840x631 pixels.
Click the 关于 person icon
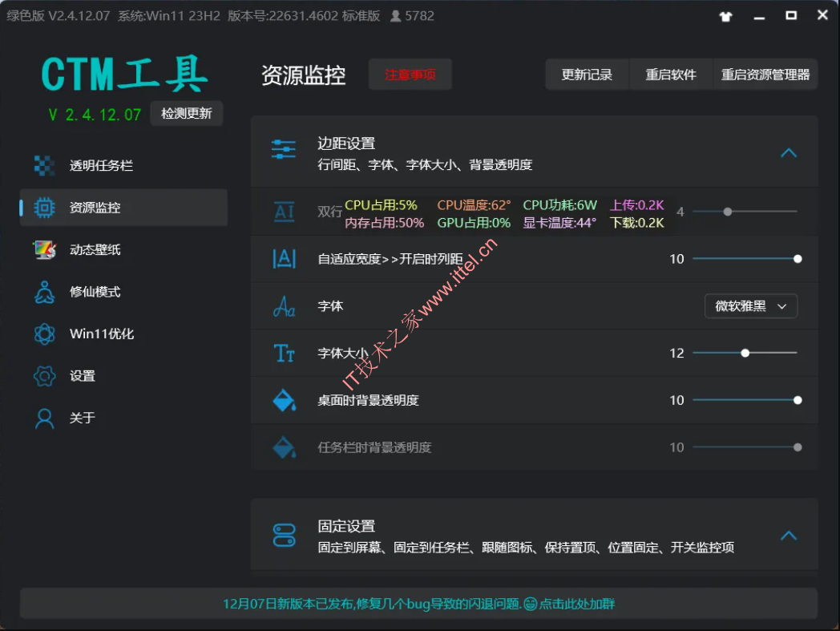[x=44, y=419]
